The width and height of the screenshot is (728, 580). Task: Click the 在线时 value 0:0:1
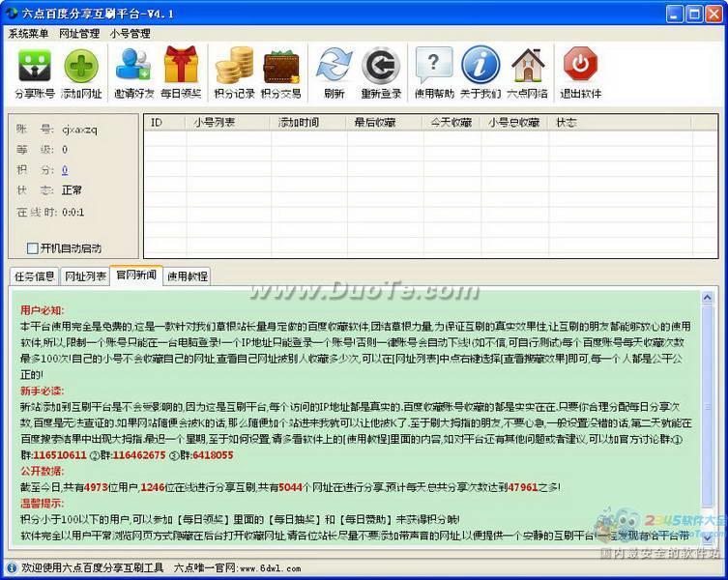click(73, 213)
